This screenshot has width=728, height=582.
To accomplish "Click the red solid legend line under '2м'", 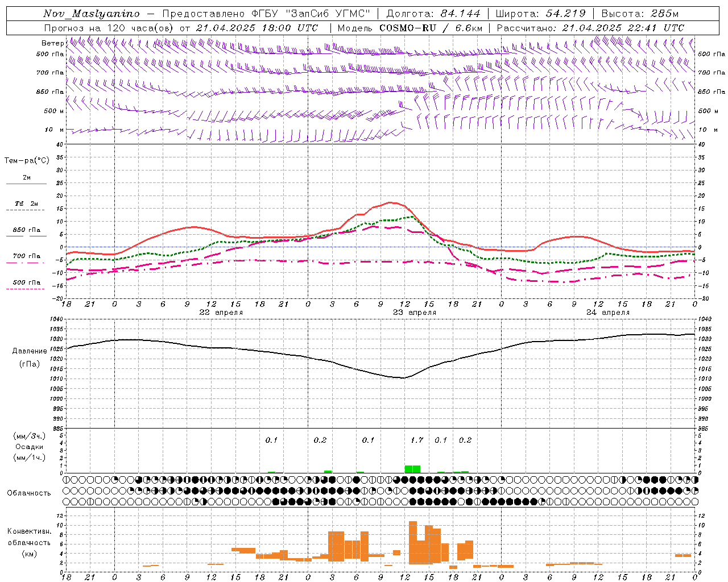I will pyautogui.click(x=26, y=184).
